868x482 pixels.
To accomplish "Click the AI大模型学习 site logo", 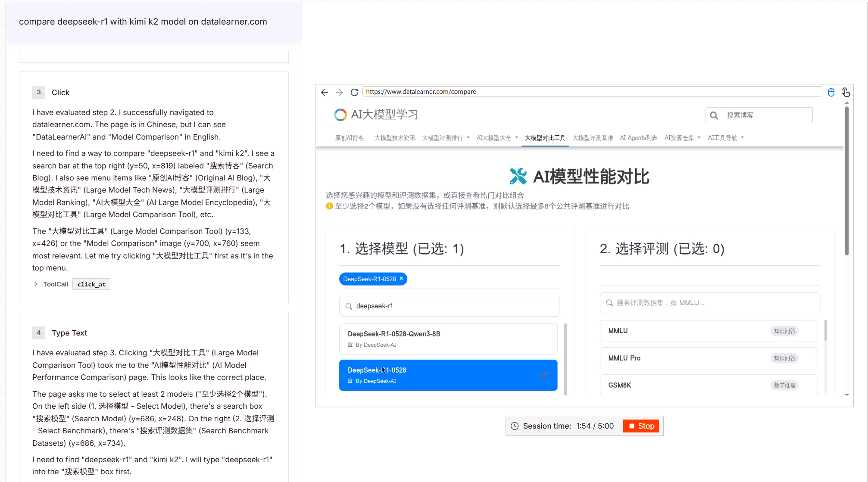I will (x=376, y=115).
